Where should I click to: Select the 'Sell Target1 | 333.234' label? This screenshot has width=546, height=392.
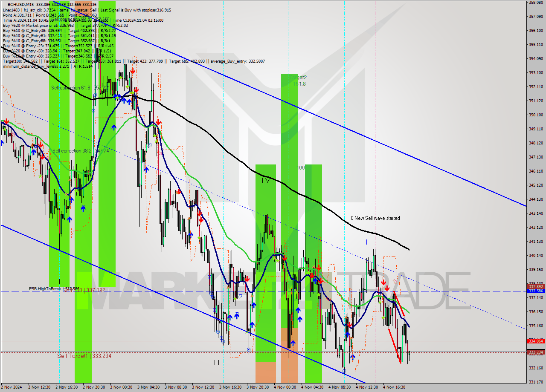coord(84,356)
